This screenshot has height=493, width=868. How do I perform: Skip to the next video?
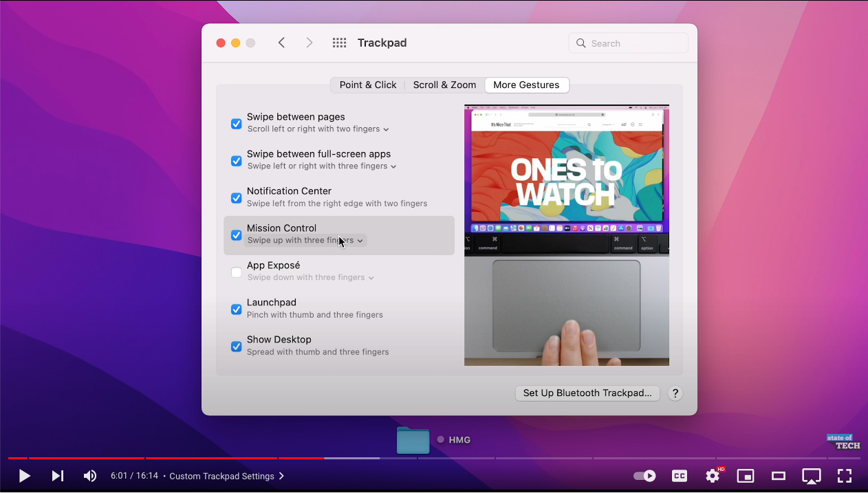point(58,476)
